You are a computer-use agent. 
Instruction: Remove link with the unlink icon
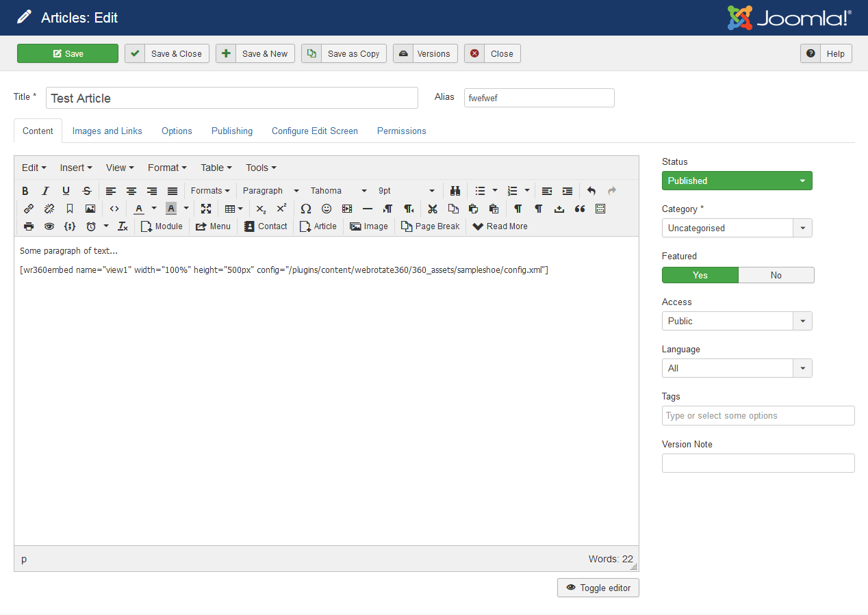[x=49, y=209]
